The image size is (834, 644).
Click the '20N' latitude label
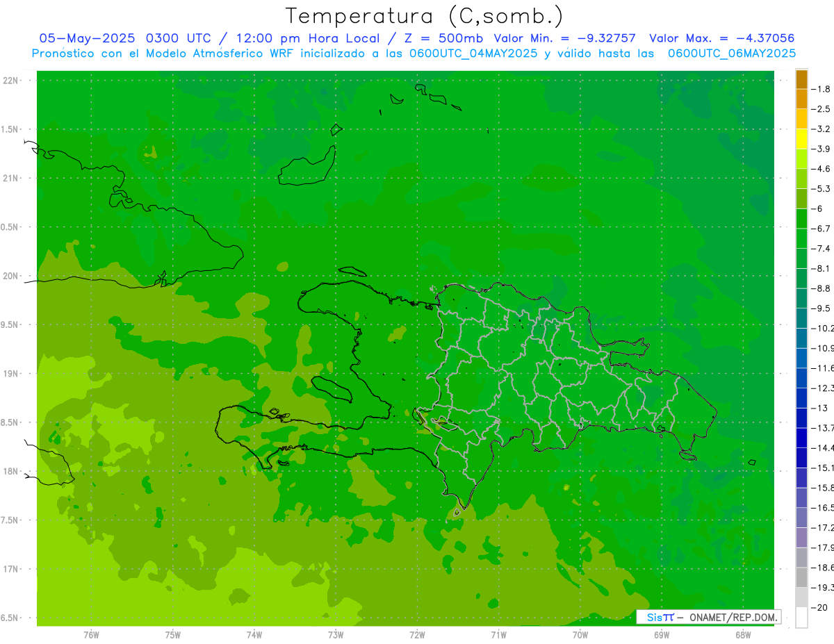click(x=10, y=276)
